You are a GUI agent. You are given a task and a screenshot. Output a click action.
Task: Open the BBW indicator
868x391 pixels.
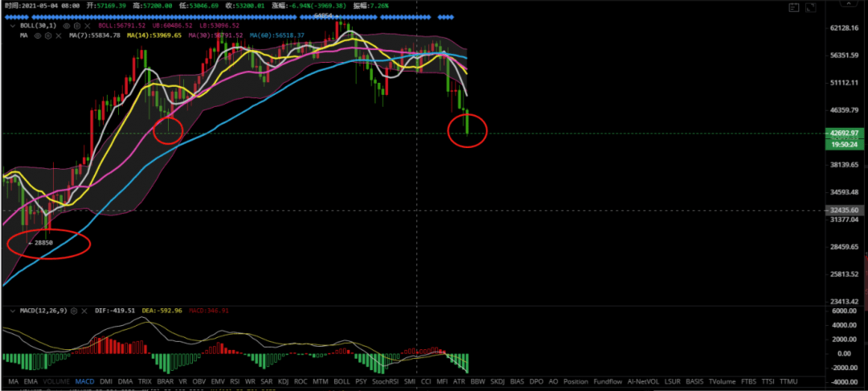477,381
